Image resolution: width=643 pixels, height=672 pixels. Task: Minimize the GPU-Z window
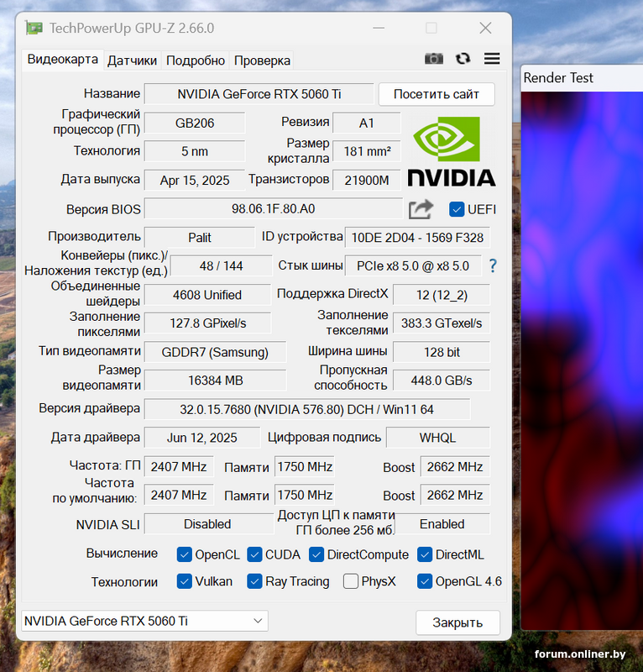[379, 29]
